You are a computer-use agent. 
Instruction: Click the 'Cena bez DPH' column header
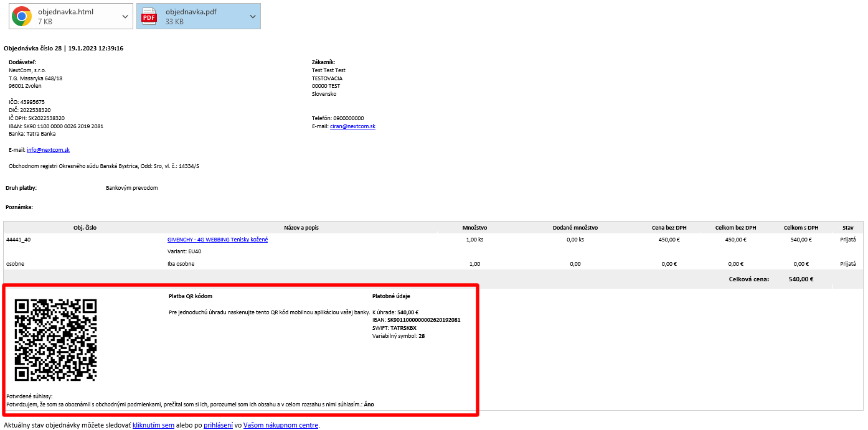[x=669, y=228]
